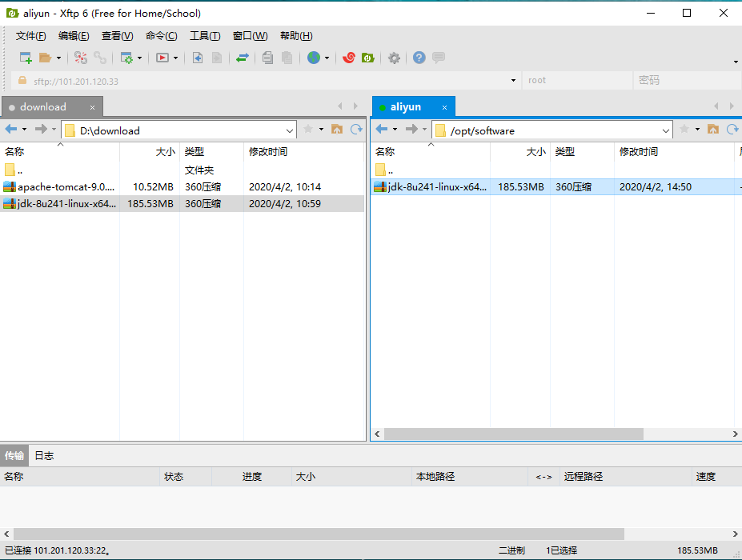Open parent folder in remote pane
Screen dimensions: 742x560
383,170
